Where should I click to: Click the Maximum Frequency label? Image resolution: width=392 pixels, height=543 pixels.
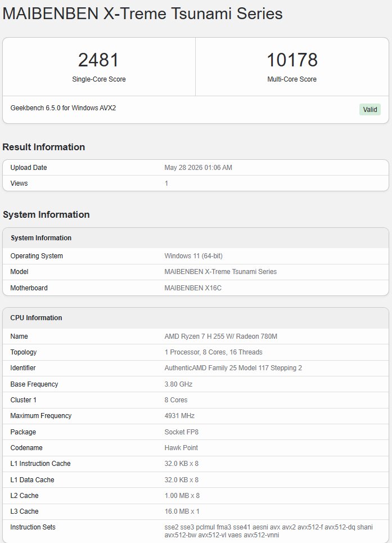pyautogui.click(x=41, y=416)
